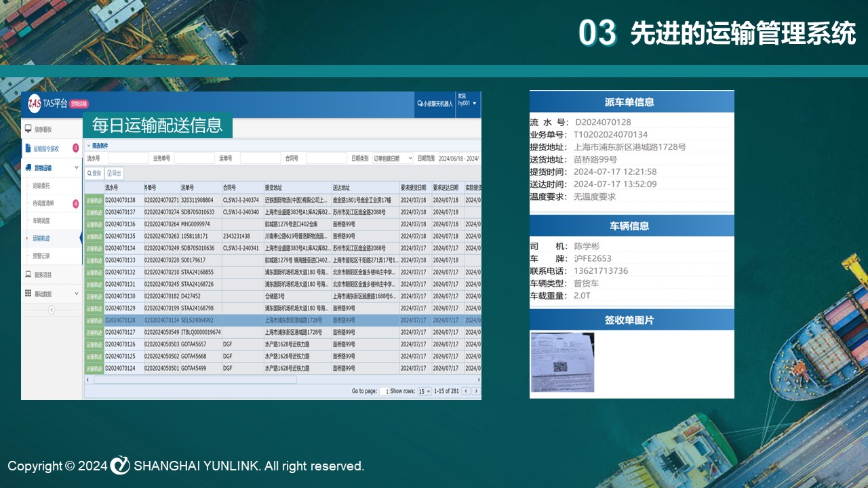Screen dimensions: 868x488
Task: Click the TAS platform logo
Action: (x=34, y=104)
